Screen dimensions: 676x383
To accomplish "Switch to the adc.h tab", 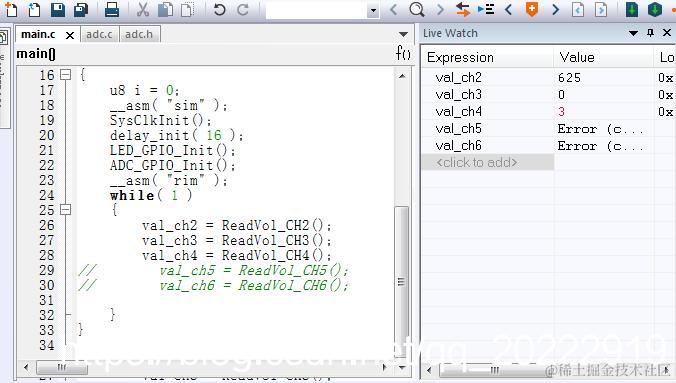I will (139, 35).
